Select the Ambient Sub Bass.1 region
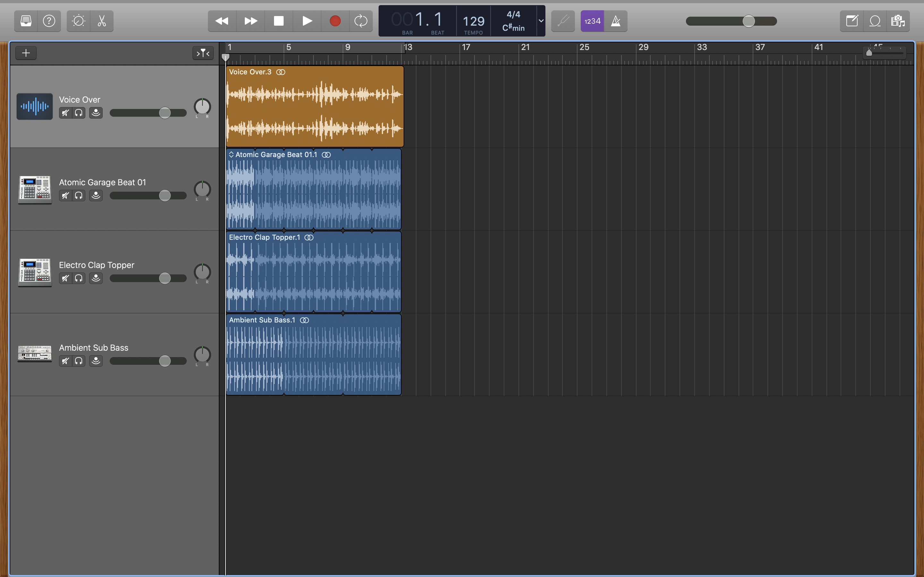This screenshot has width=924, height=577. [313, 355]
